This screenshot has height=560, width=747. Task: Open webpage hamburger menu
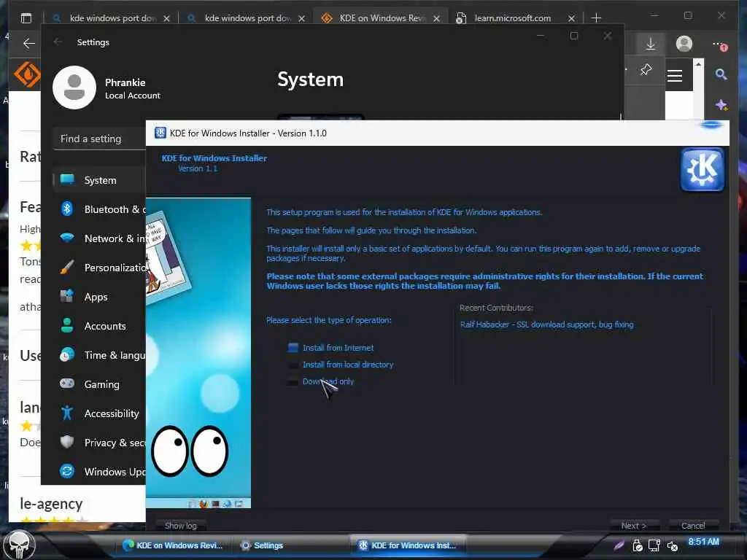tap(675, 76)
